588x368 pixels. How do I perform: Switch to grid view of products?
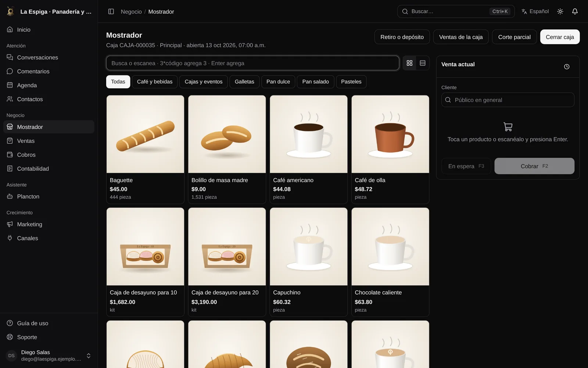409,63
